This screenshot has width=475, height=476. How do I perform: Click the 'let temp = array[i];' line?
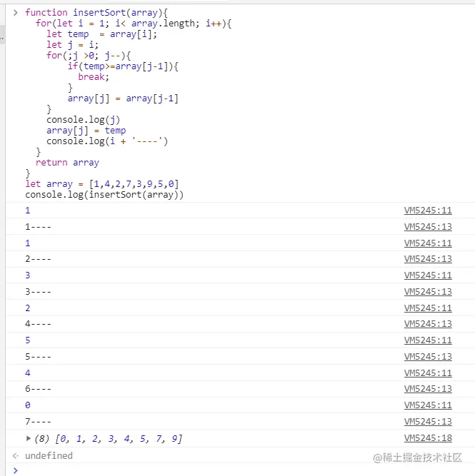pos(101,34)
